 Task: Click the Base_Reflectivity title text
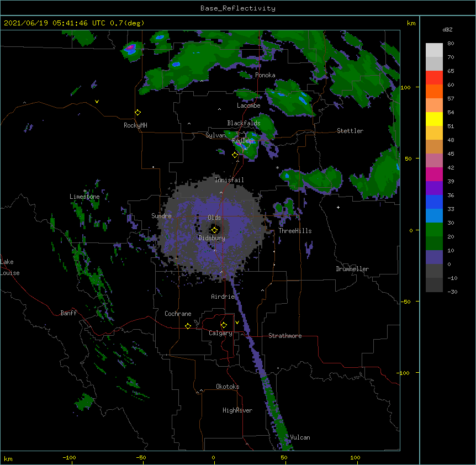238,8
